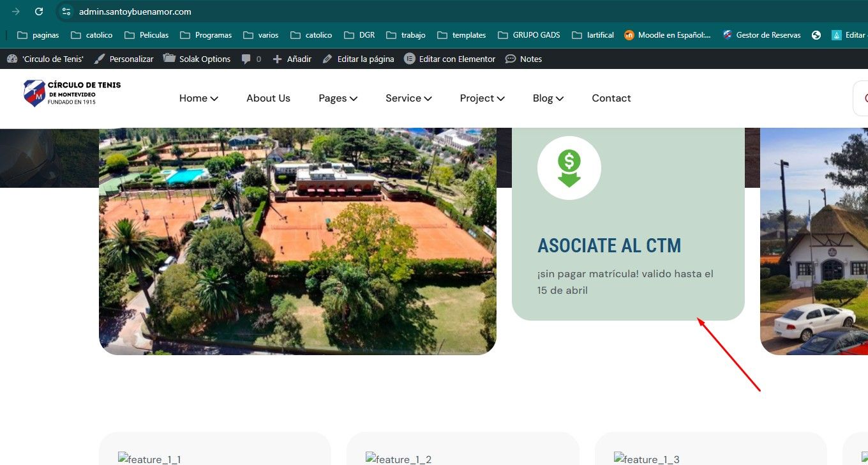
Task: Open the Project dropdown menu
Action: click(x=482, y=98)
